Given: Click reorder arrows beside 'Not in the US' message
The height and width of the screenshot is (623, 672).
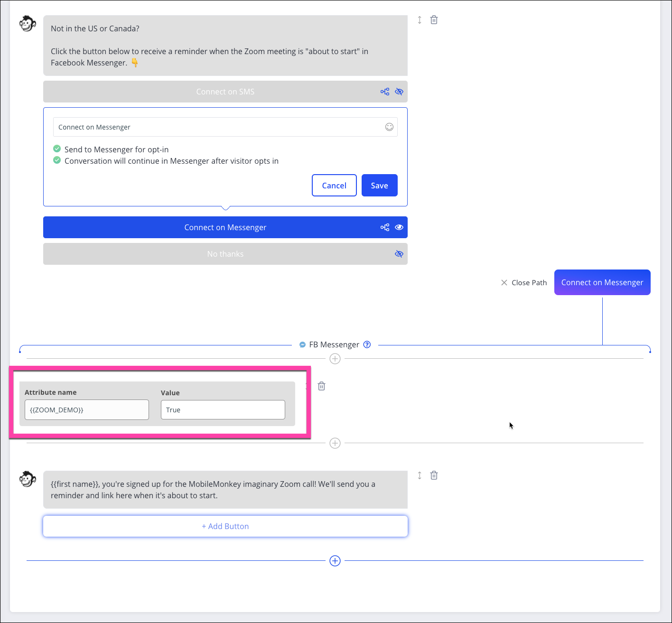Looking at the screenshot, I should [420, 20].
